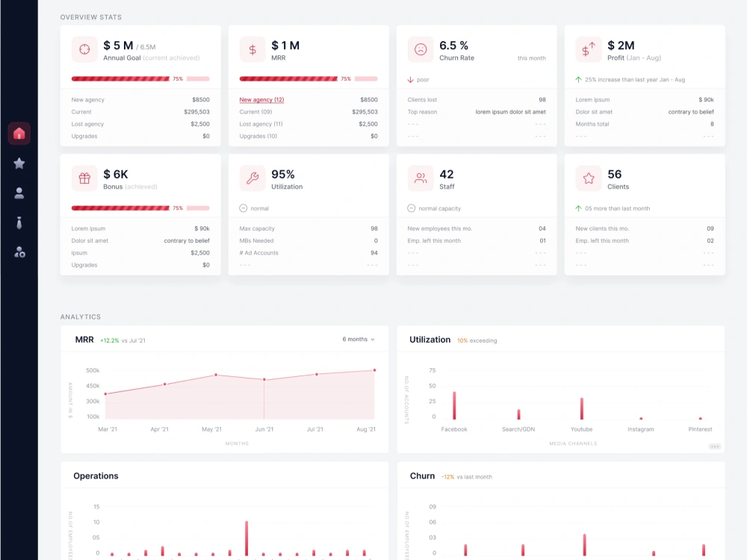
Task: Click the Facebook bar in Utilization chart
Action: point(454,405)
